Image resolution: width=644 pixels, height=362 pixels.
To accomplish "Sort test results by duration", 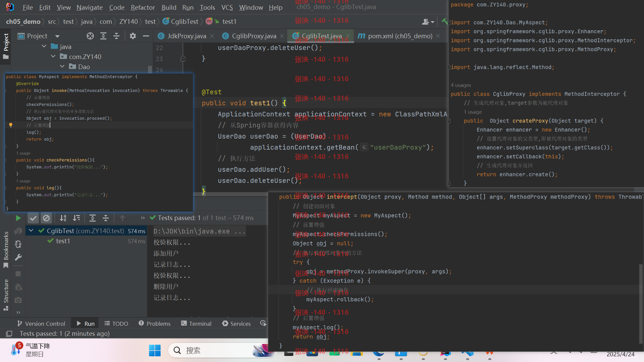I will 77,218.
